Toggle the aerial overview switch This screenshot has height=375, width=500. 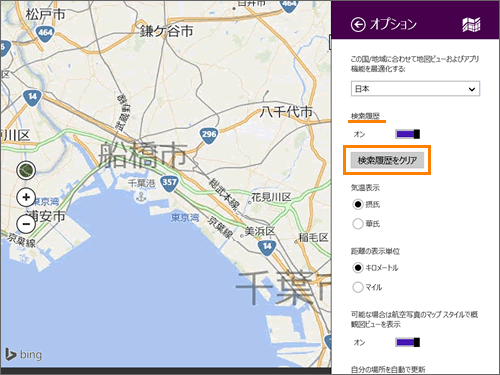[407, 342]
